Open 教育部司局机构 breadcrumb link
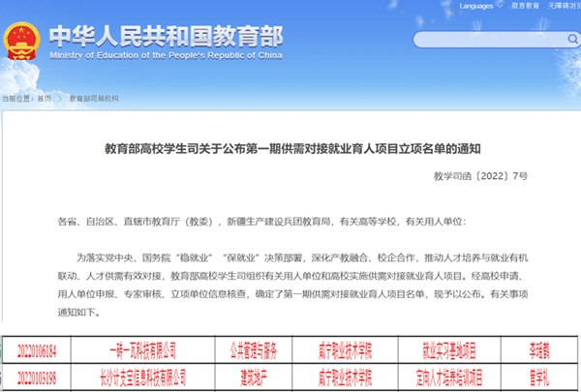 point(92,99)
